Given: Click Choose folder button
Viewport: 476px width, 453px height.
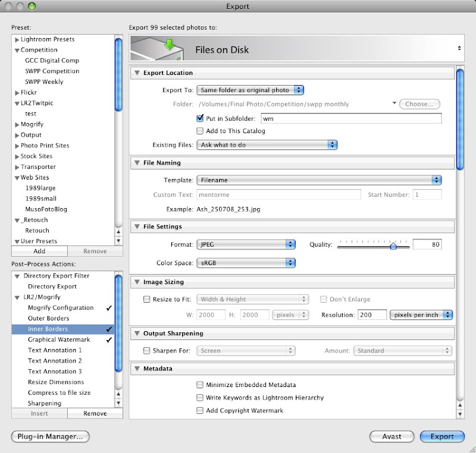Looking at the screenshot, I should coord(419,104).
